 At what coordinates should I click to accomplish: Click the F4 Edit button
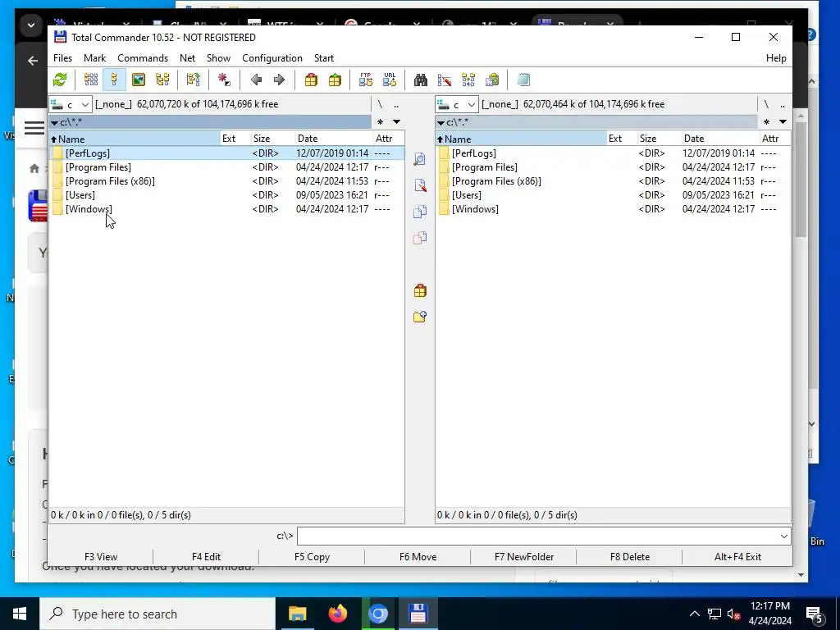tap(206, 557)
